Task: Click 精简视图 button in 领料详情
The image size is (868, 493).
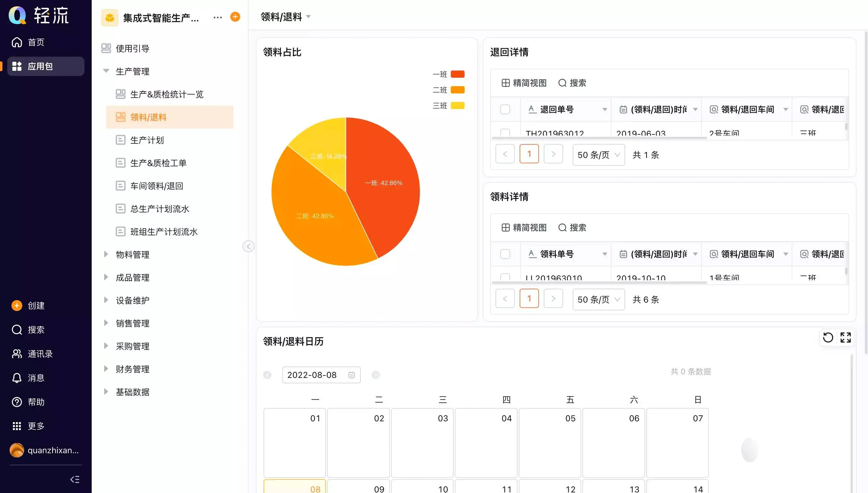Action: pyautogui.click(x=524, y=228)
